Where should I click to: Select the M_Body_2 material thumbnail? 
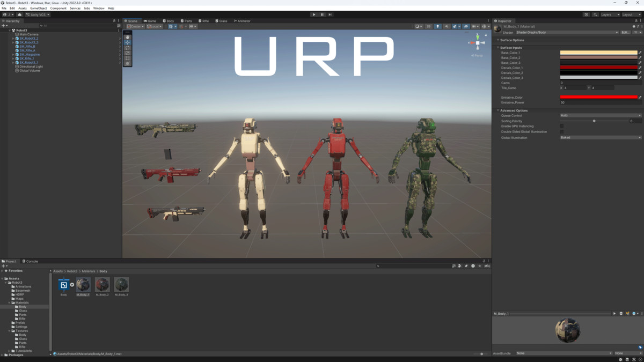[102, 285]
